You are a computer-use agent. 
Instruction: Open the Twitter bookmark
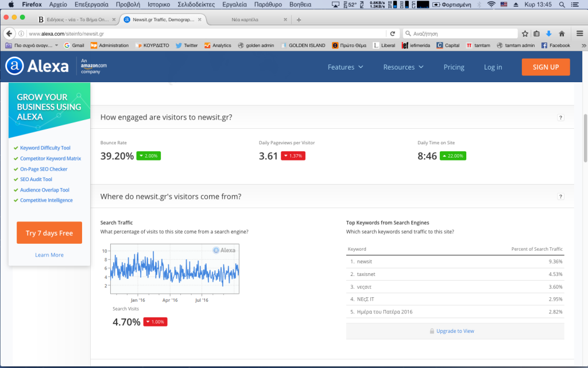click(187, 45)
